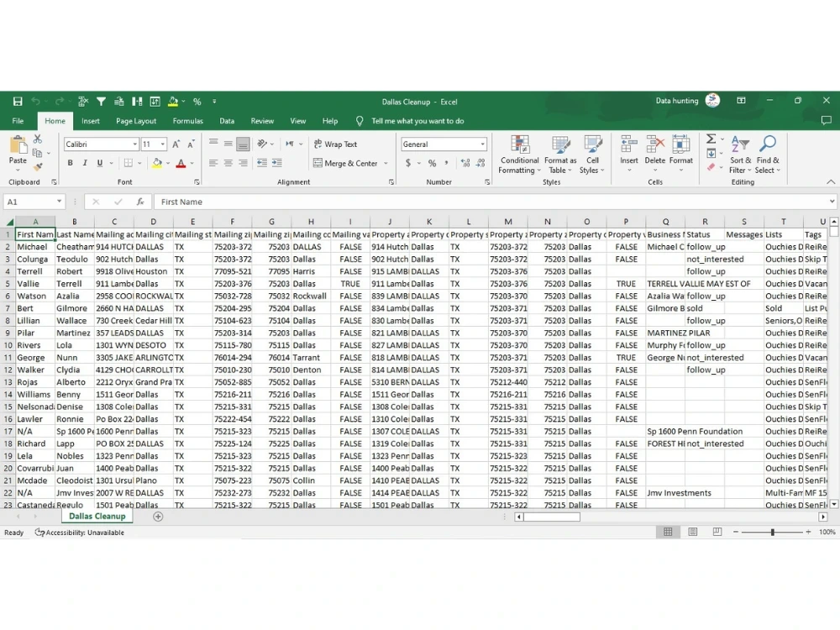
Task: Open the Font dialog launcher
Action: click(197, 182)
